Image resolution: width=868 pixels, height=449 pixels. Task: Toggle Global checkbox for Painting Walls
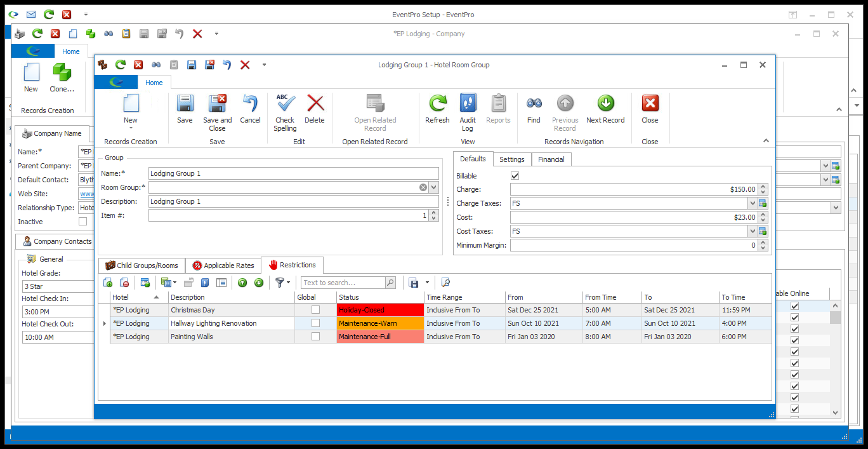(x=315, y=337)
